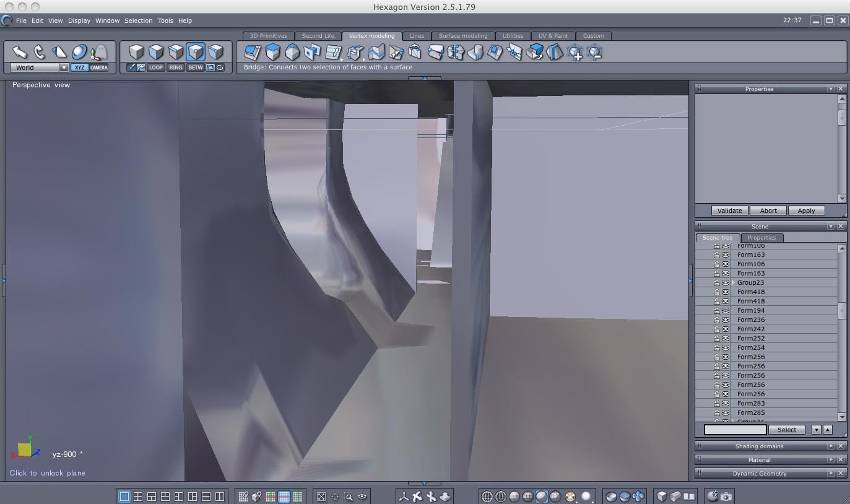Screen dimensions: 850x504
Task: Open the Tools menu
Action: (165, 20)
